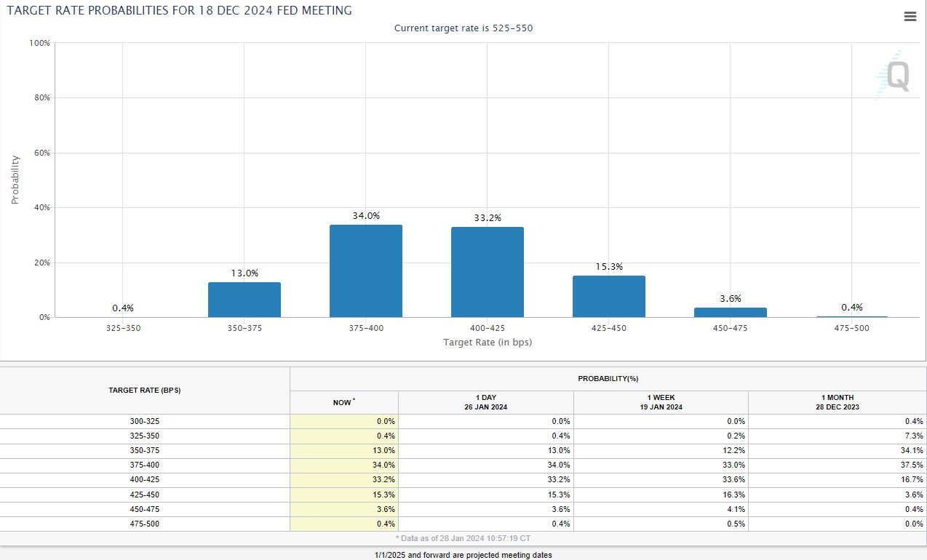Select the 1 DAY 26 JAN 2024 header
This screenshot has width=927, height=560.
(x=485, y=402)
